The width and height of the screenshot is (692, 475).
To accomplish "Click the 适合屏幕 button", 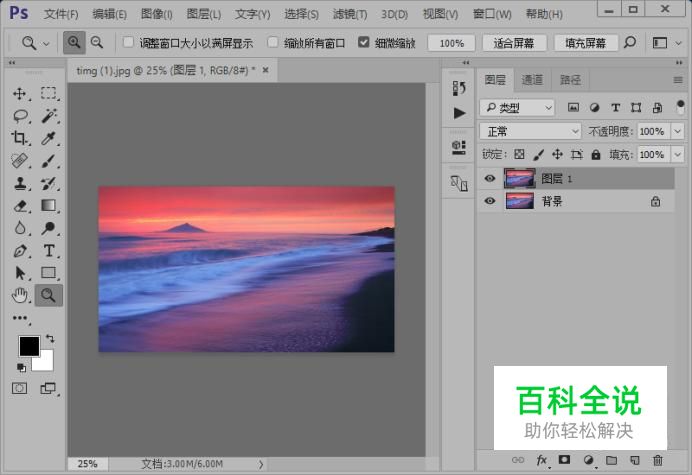I will pyautogui.click(x=514, y=43).
